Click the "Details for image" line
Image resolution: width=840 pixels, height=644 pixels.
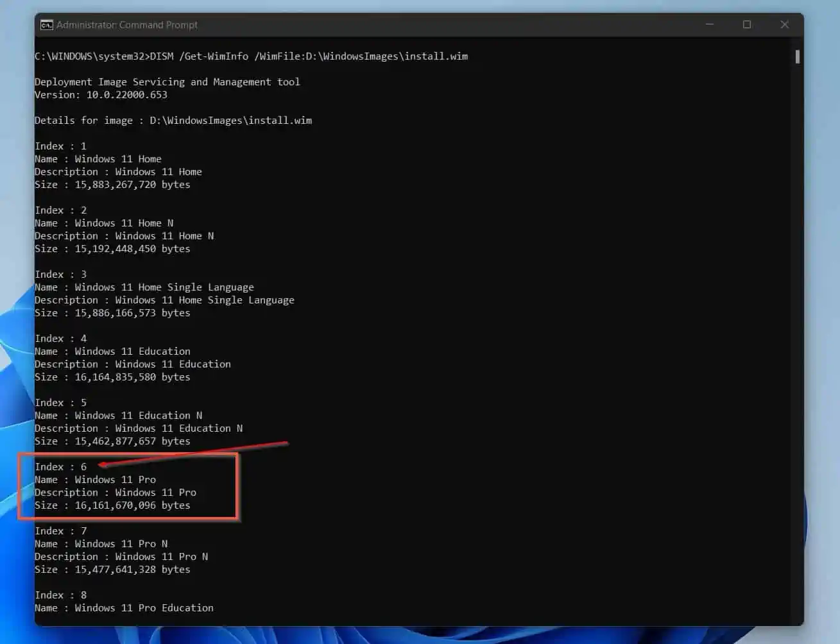173,121
